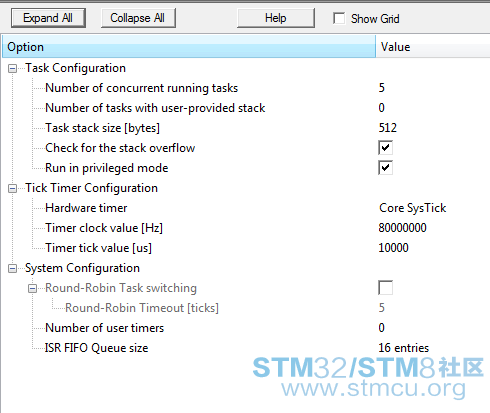Edit user-provided stack tasks value 0
Image resolution: width=490 pixels, height=413 pixels.
[x=382, y=108]
